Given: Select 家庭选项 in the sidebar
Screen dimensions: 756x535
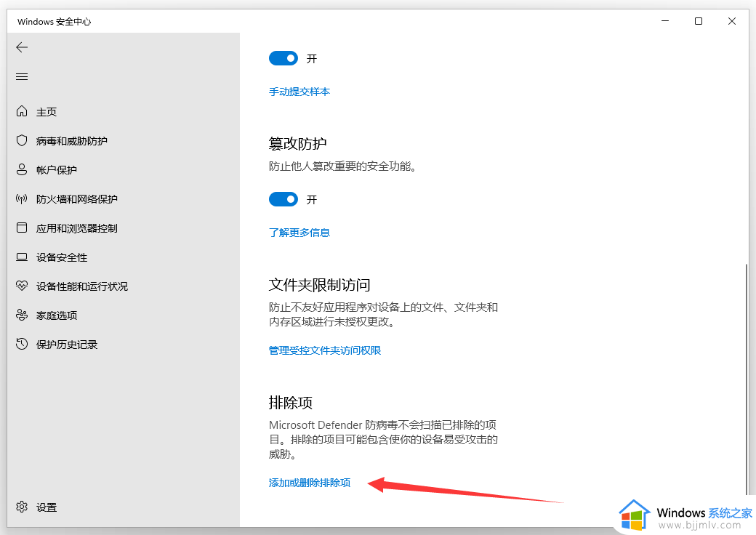Looking at the screenshot, I should pyautogui.click(x=57, y=315).
